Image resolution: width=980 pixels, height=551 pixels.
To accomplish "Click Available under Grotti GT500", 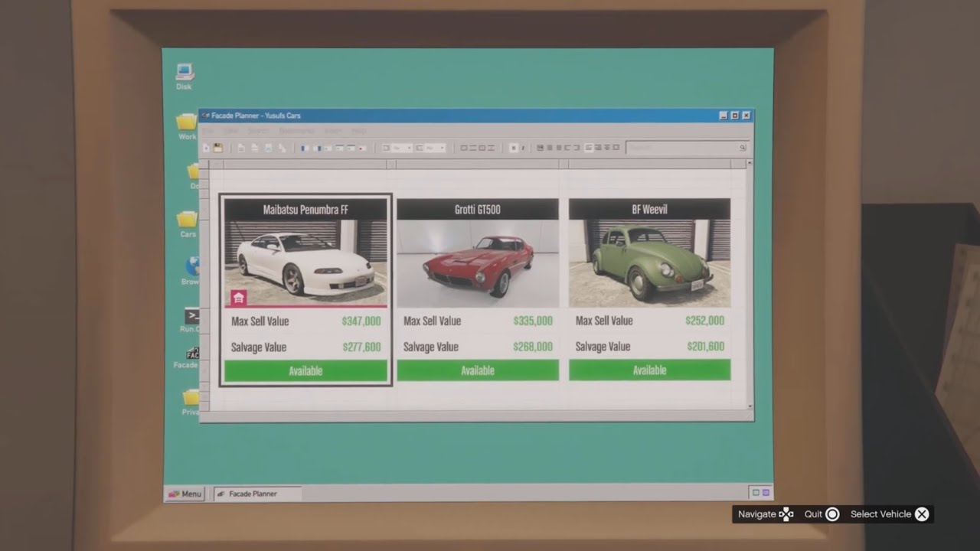I will coord(478,370).
